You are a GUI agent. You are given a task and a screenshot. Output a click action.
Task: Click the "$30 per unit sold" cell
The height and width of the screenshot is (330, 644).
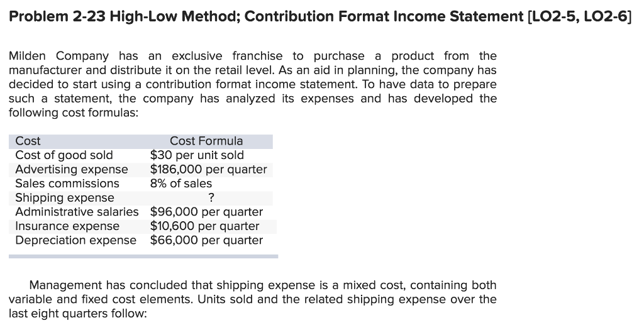pyautogui.click(x=197, y=155)
